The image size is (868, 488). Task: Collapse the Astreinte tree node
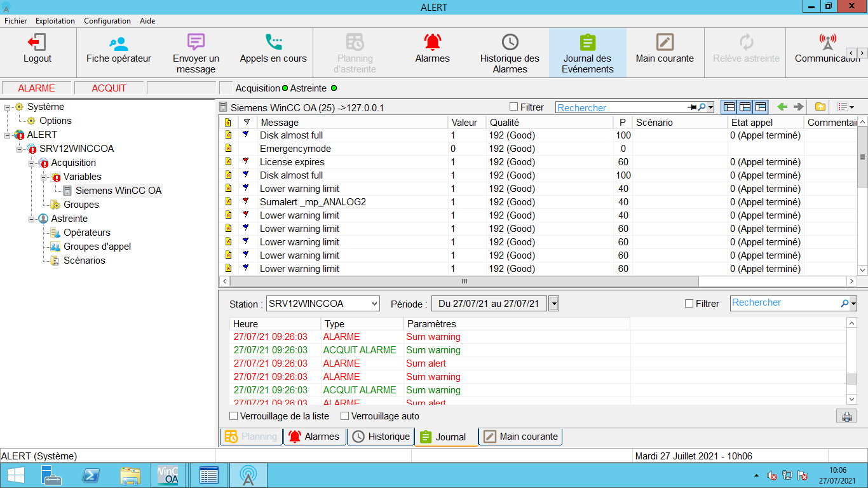pyautogui.click(x=31, y=219)
